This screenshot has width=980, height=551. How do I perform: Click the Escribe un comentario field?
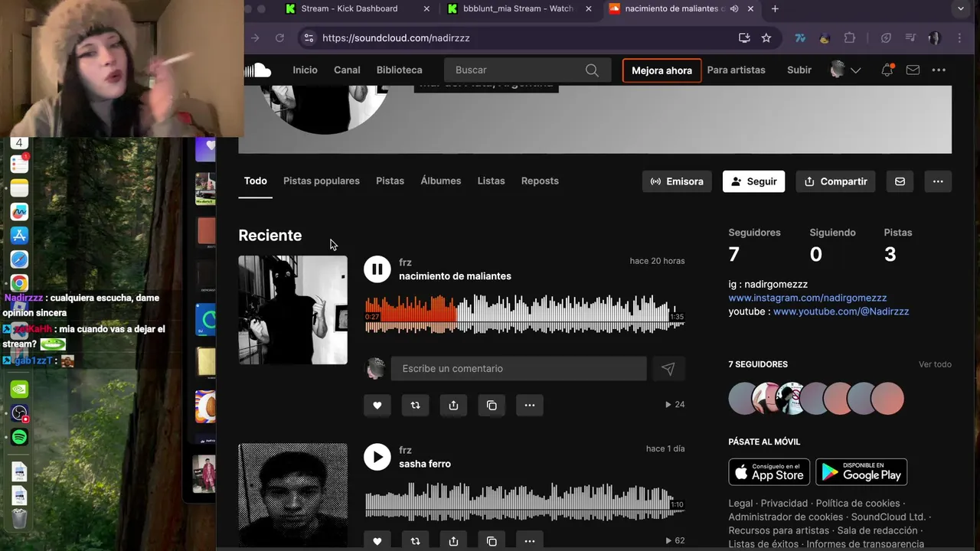[518, 369]
